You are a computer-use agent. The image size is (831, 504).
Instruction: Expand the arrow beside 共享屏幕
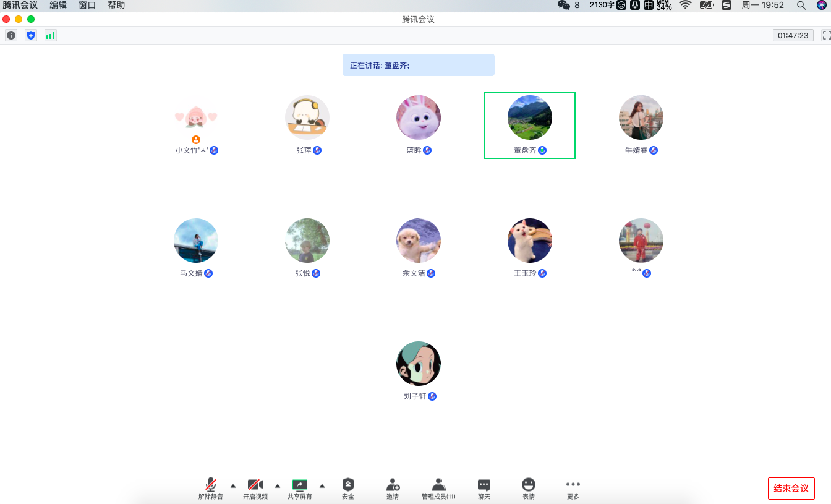tap(322, 485)
